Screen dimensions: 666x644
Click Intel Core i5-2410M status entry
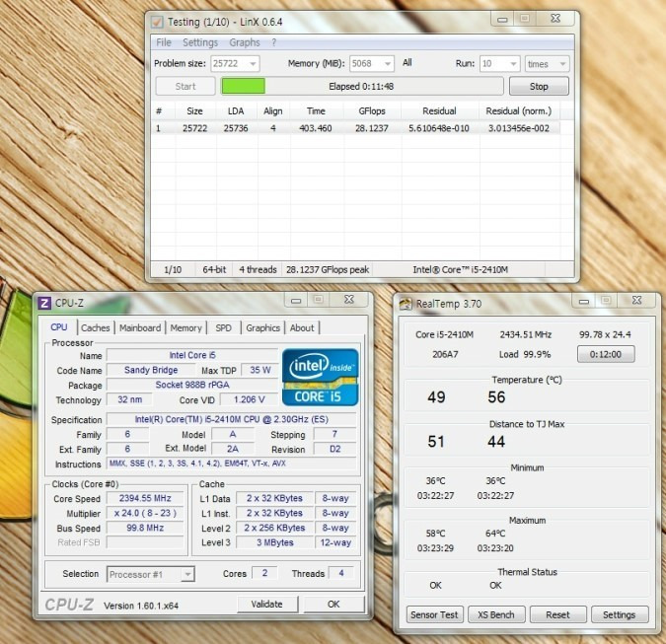coord(461,269)
